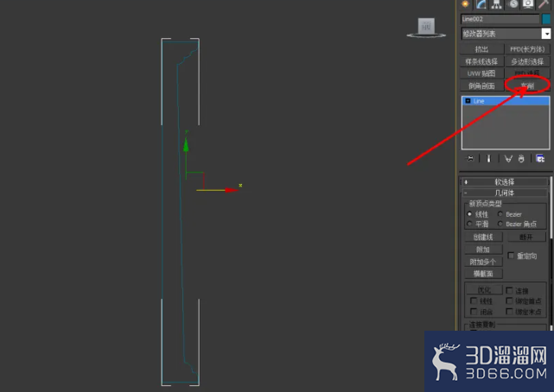Image resolution: width=554 pixels, height=392 pixels.
Task: Apply the 挤出 modifier button
Action: pos(481,49)
